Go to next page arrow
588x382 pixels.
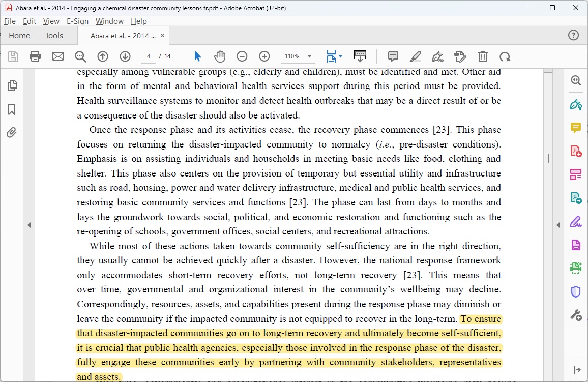[125, 56]
